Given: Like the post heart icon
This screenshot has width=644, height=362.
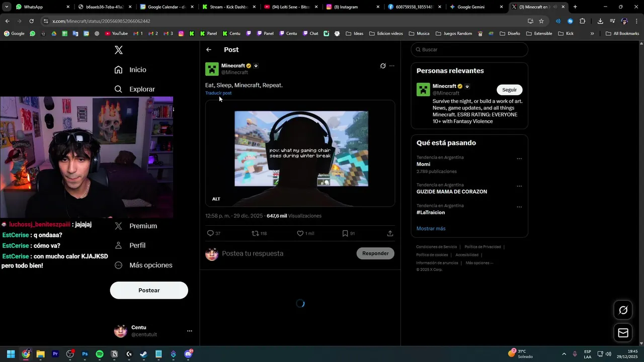Looking at the screenshot, I should point(305,233).
